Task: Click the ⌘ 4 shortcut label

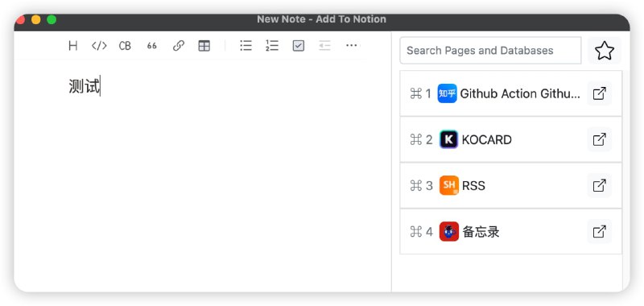Action: click(421, 232)
